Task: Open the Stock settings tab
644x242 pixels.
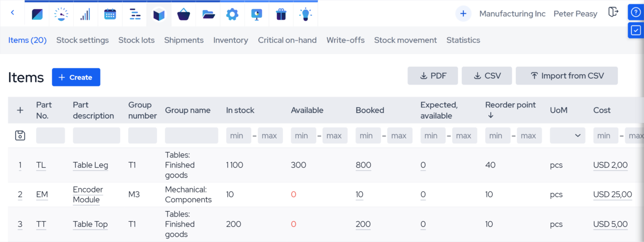Action: pos(83,40)
